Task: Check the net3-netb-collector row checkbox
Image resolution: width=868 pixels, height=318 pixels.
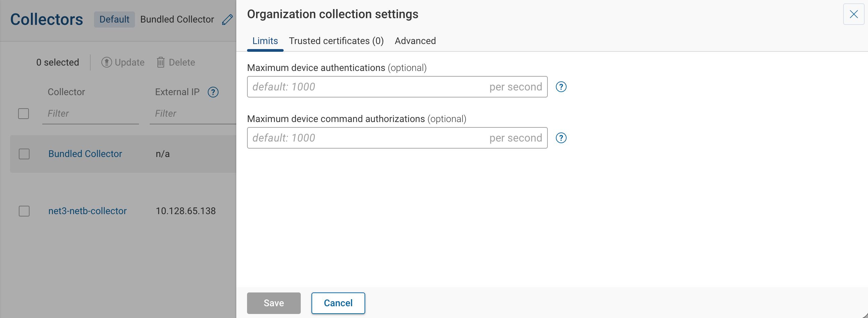Action: [x=24, y=211]
